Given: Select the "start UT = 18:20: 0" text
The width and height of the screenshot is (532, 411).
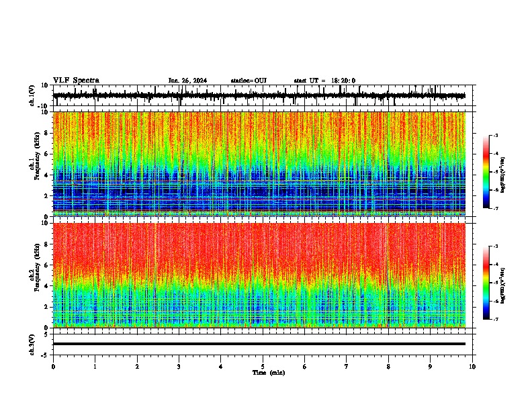Looking at the screenshot, I should [x=324, y=81].
